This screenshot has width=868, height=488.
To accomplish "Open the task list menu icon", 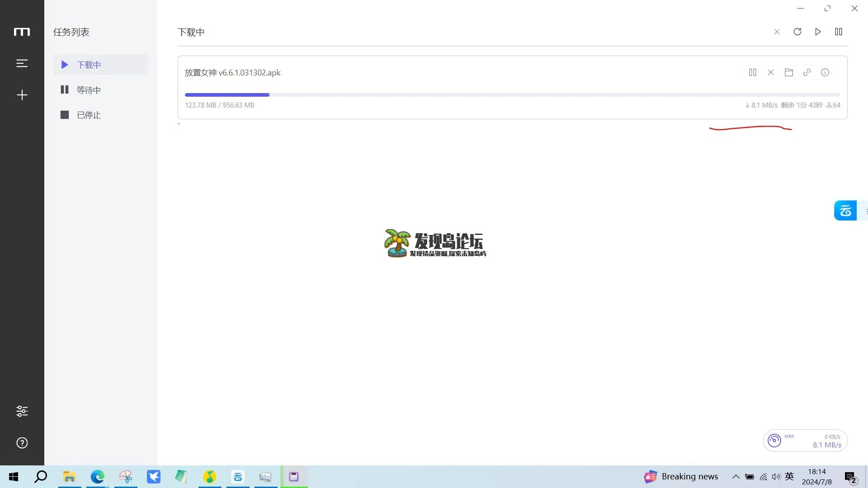I will 22,63.
